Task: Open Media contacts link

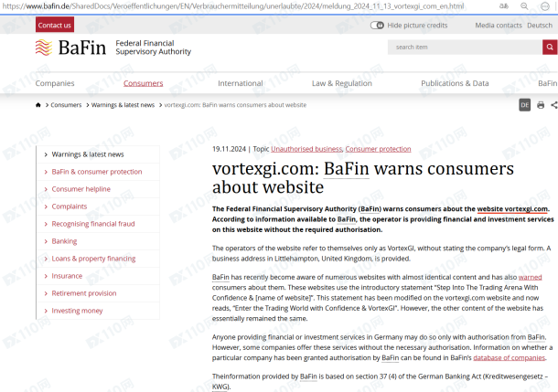Action: [499, 26]
